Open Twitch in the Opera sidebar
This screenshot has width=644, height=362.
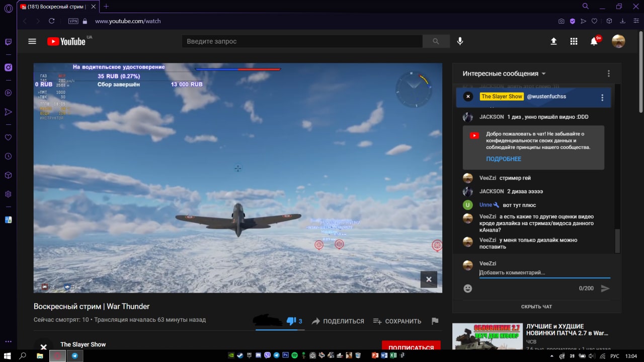[x=8, y=42]
